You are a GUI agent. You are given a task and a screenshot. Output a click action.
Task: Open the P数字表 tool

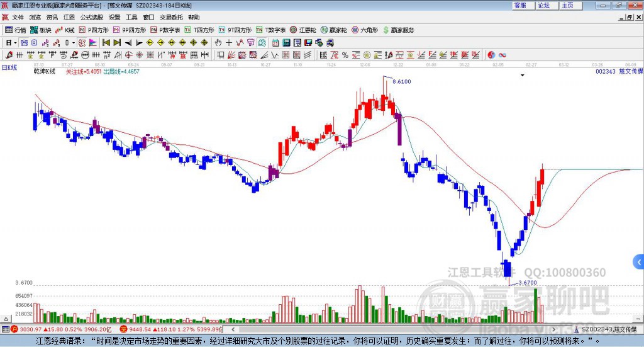tap(165, 30)
